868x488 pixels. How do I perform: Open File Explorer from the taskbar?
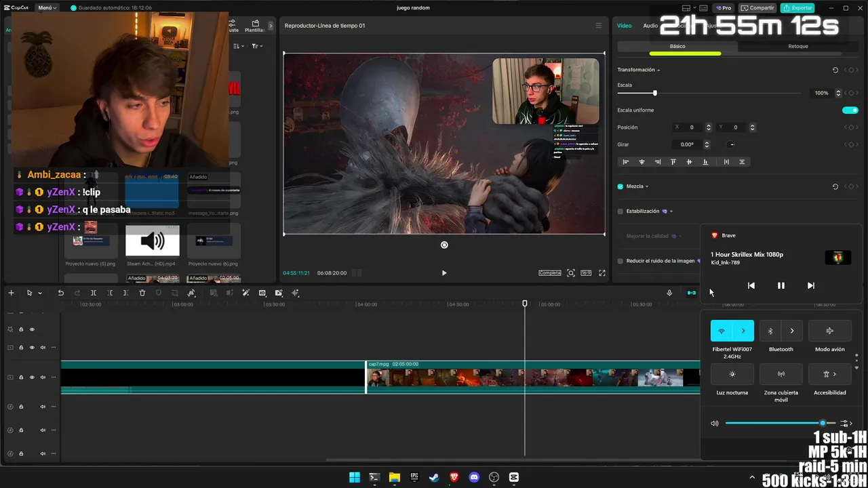[x=395, y=477]
